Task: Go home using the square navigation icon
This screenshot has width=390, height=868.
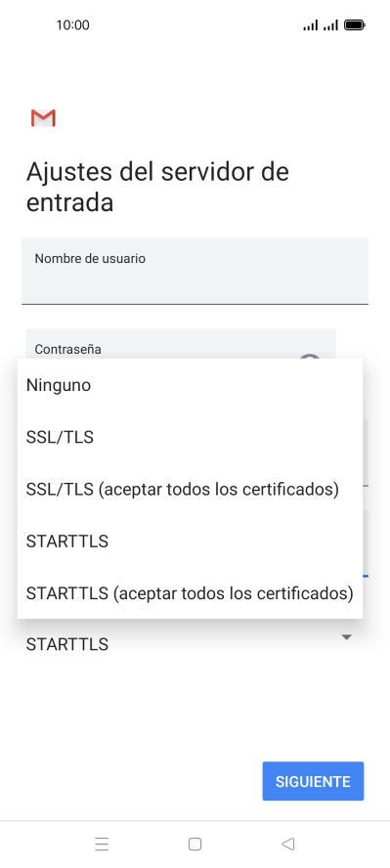Action: (x=195, y=844)
